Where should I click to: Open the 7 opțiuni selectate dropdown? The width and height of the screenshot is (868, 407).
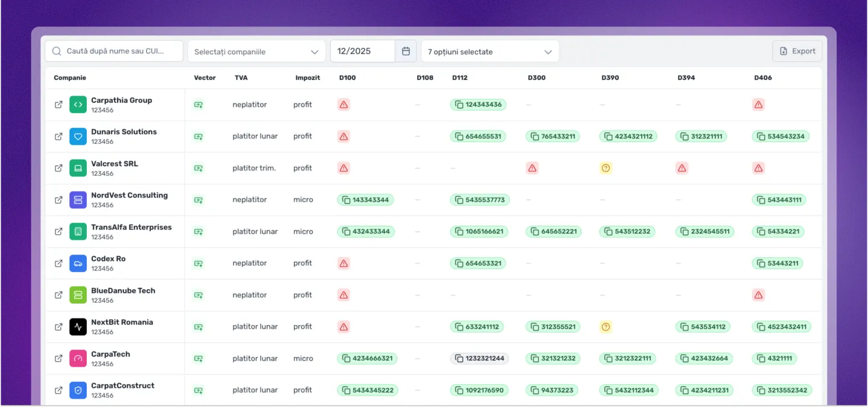click(490, 51)
